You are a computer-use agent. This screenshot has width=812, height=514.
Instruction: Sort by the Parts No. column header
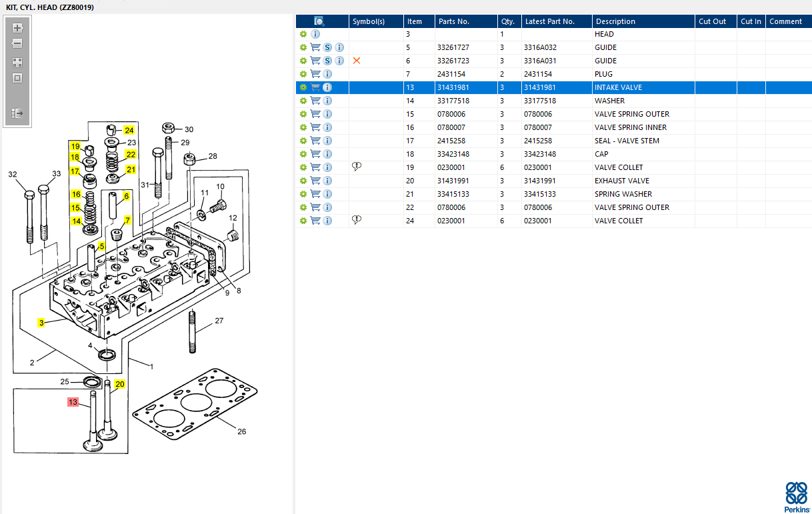pyautogui.click(x=453, y=21)
